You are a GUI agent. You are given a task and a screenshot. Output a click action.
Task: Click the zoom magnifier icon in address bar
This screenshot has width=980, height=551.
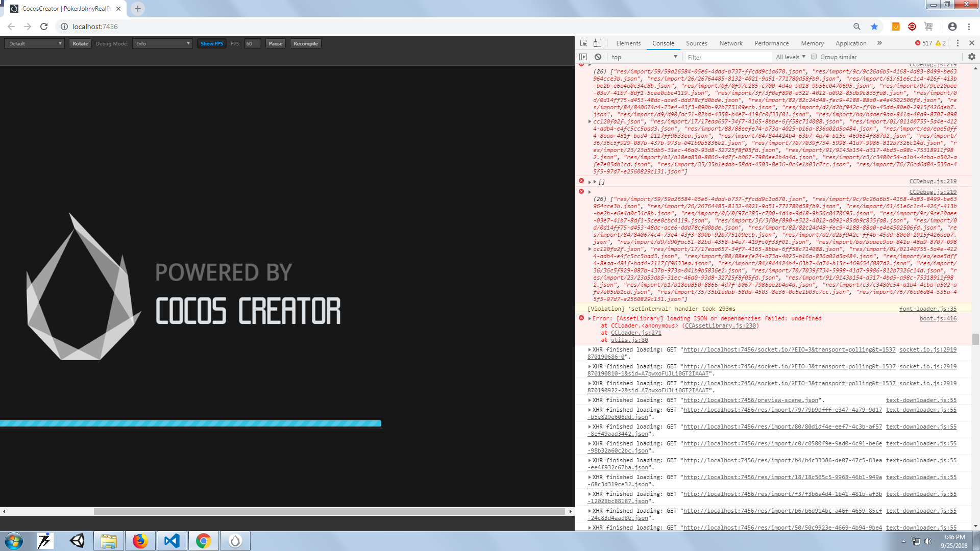click(x=857, y=27)
